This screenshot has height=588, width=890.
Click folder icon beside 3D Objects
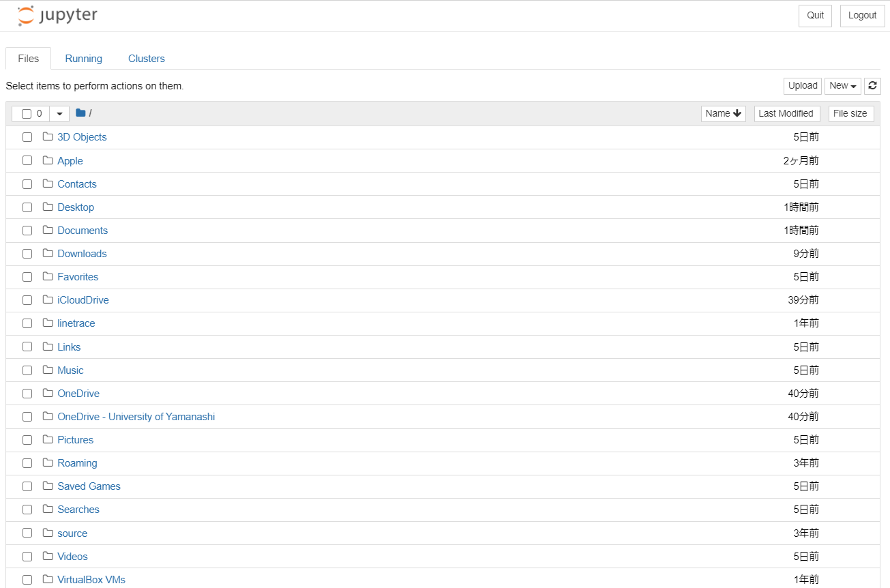click(x=48, y=137)
